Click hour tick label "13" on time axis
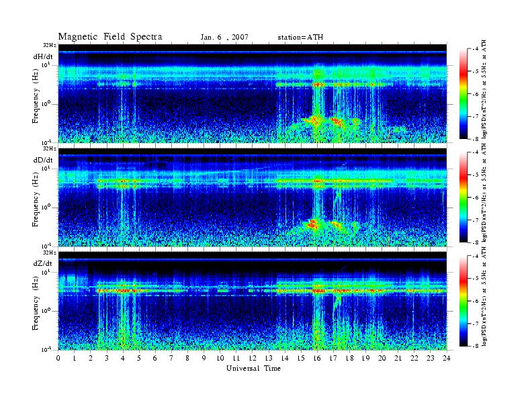532x411 pixels. 269,358
